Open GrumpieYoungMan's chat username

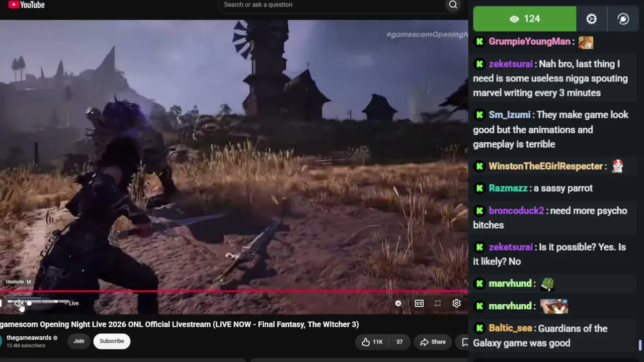[x=529, y=42]
